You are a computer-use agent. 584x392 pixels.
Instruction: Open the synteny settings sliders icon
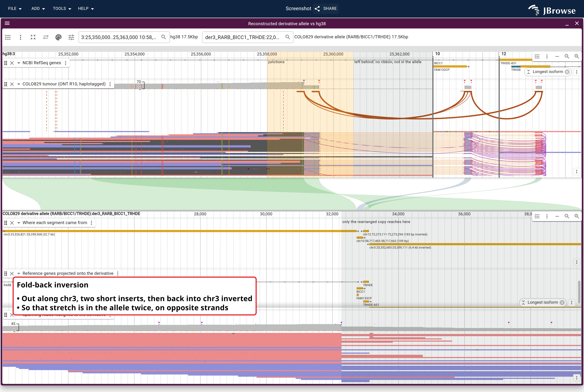point(71,37)
